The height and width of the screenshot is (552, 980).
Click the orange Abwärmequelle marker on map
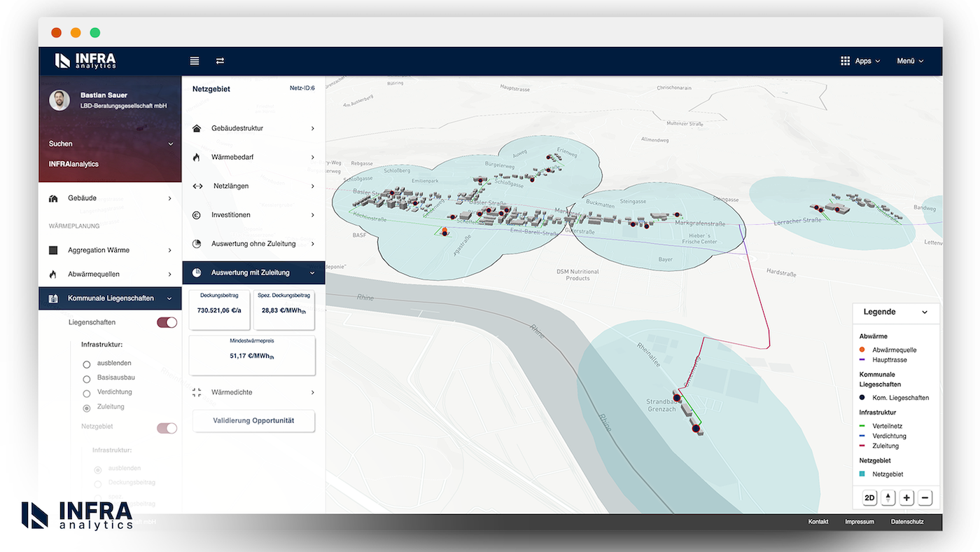(x=444, y=231)
